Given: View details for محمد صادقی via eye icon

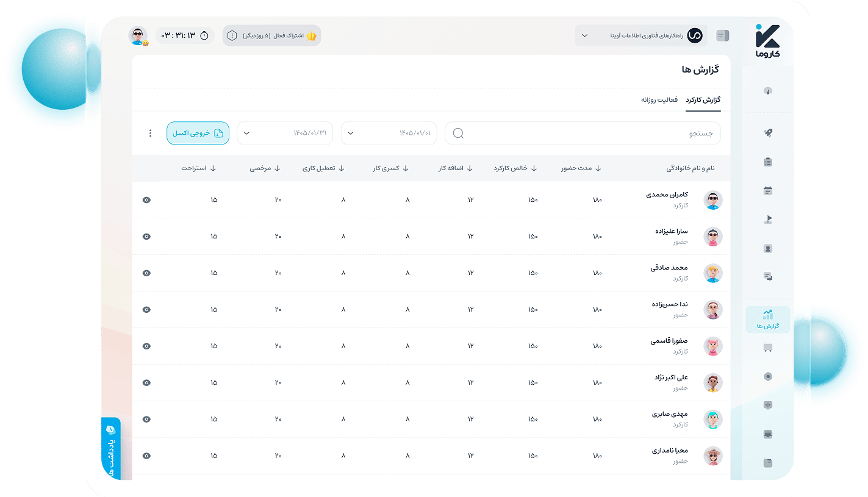Looking at the screenshot, I should pos(146,273).
